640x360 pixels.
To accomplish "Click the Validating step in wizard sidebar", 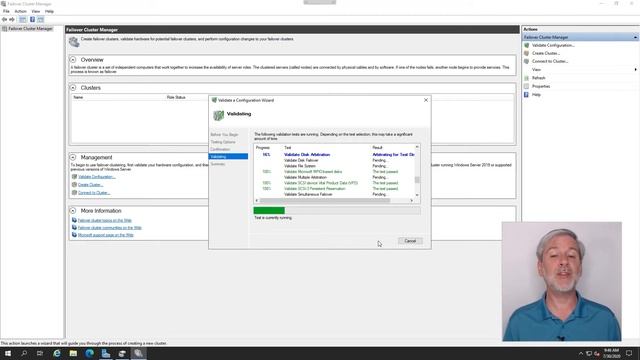I will [x=228, y=157].
